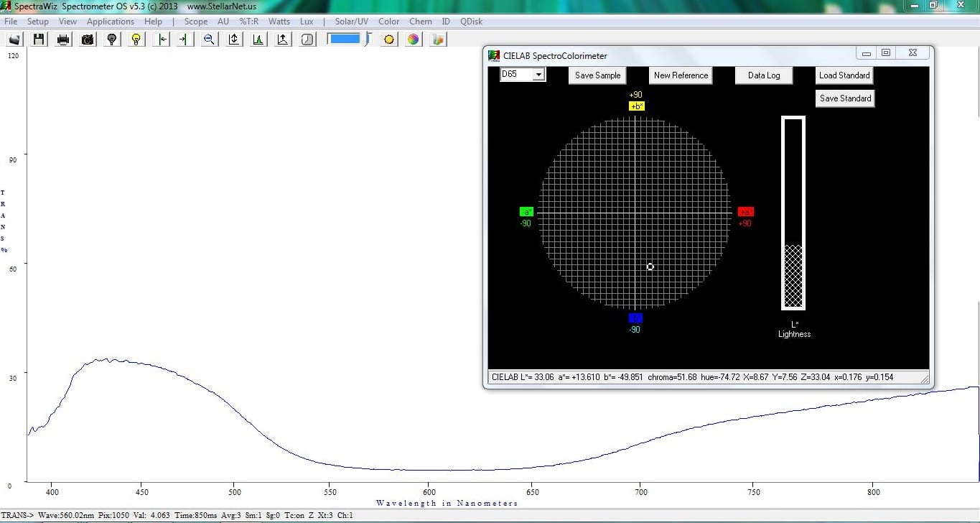Switch to AU absorbance mode
980x523 pixels.
point(223,22)
